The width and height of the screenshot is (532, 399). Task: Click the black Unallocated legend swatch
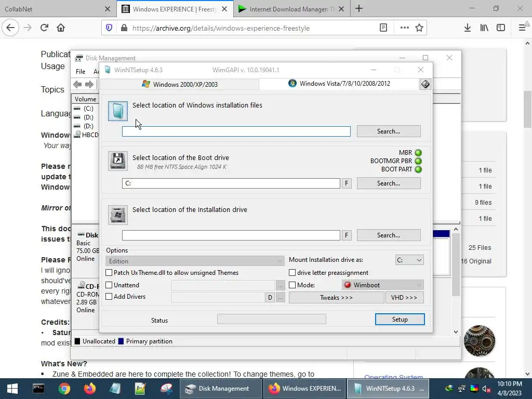(x=77, y=341)
